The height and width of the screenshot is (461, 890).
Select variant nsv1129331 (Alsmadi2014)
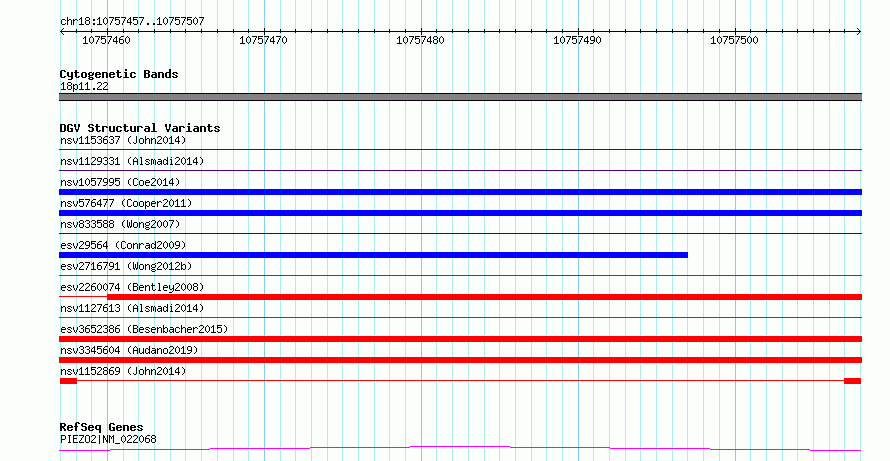click(132, 161)
